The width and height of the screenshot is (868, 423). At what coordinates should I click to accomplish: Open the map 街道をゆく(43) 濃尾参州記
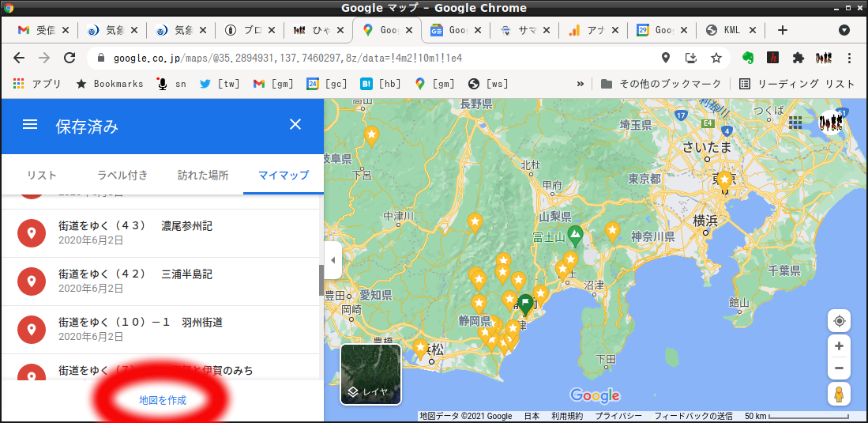pos(160,232)
